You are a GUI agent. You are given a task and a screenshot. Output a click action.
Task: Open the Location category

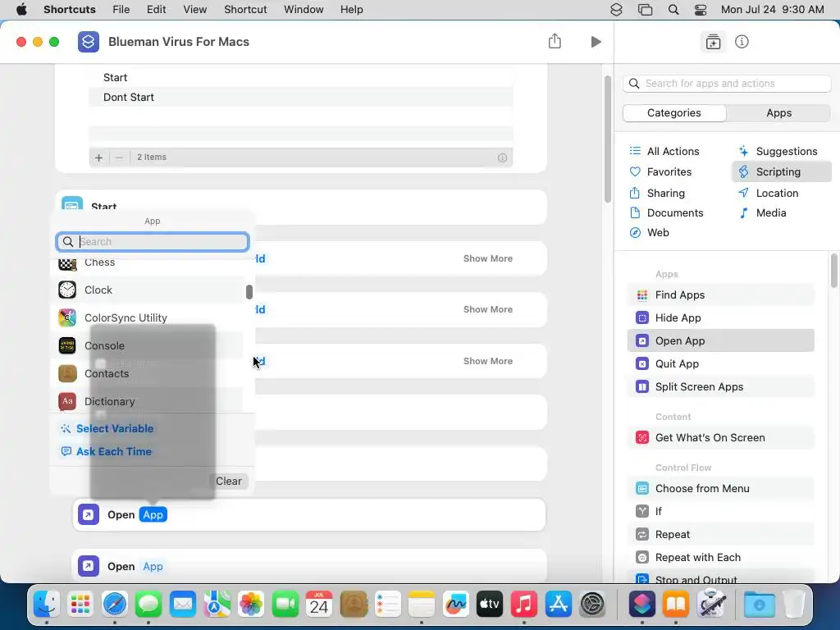768,193
